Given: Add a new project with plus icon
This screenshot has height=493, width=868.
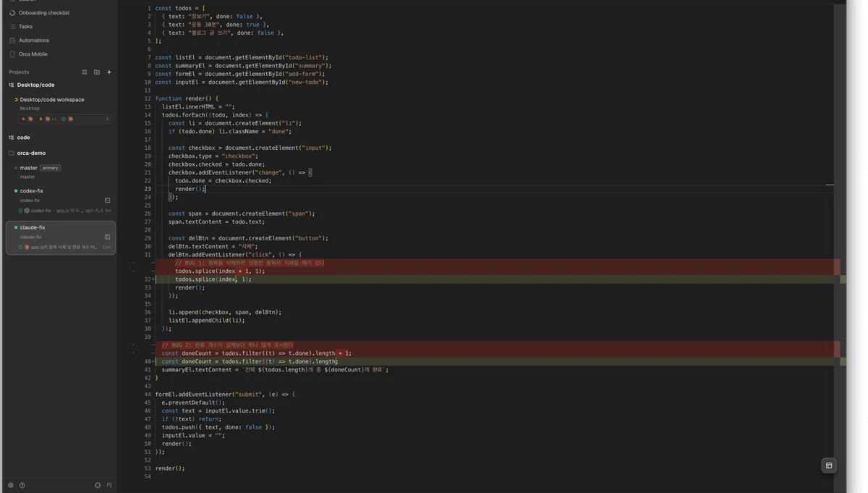Looking at the screenshot, I should click(109, 72).
